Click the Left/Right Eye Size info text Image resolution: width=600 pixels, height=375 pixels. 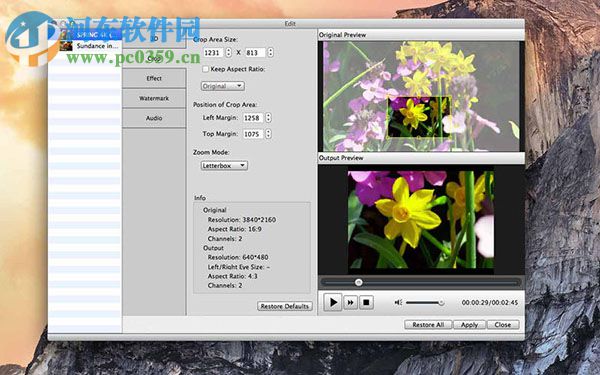[239, 267]
